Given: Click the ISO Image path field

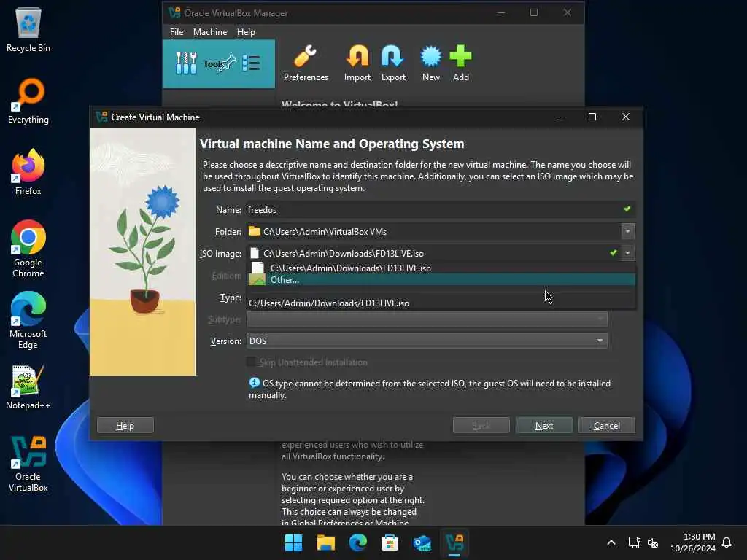Looking at the screenshot, I should [433, 253].
